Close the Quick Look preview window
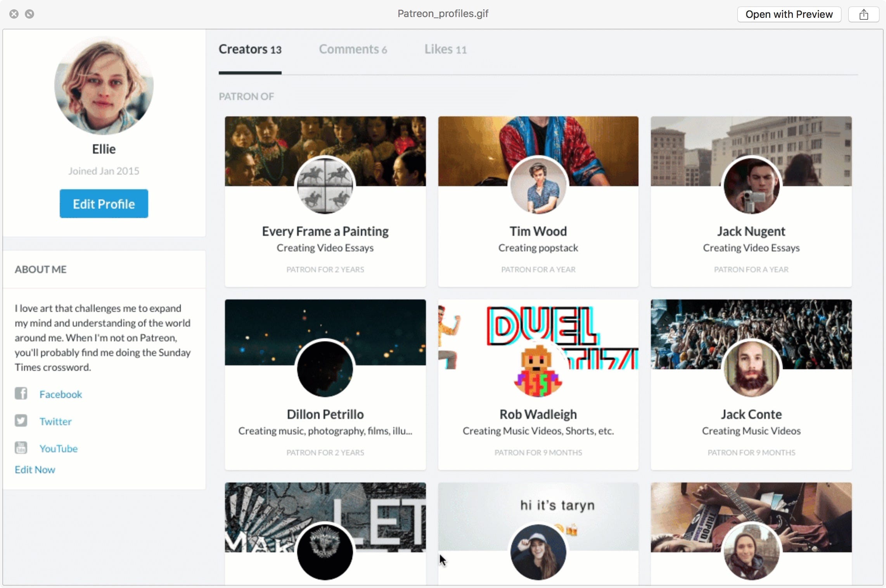The height and width of the screenshot is (588, 886). pyautogui.click(x=14, y=14)
